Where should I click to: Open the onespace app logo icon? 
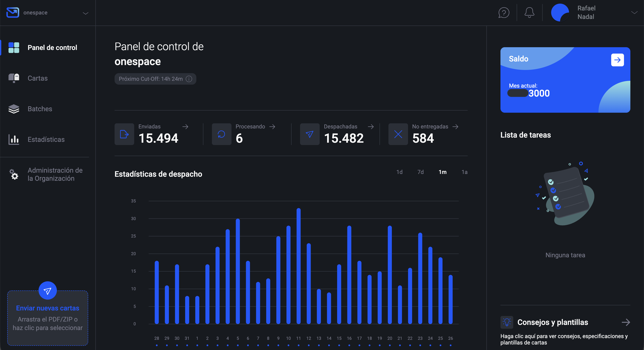(x=13, y=13)
